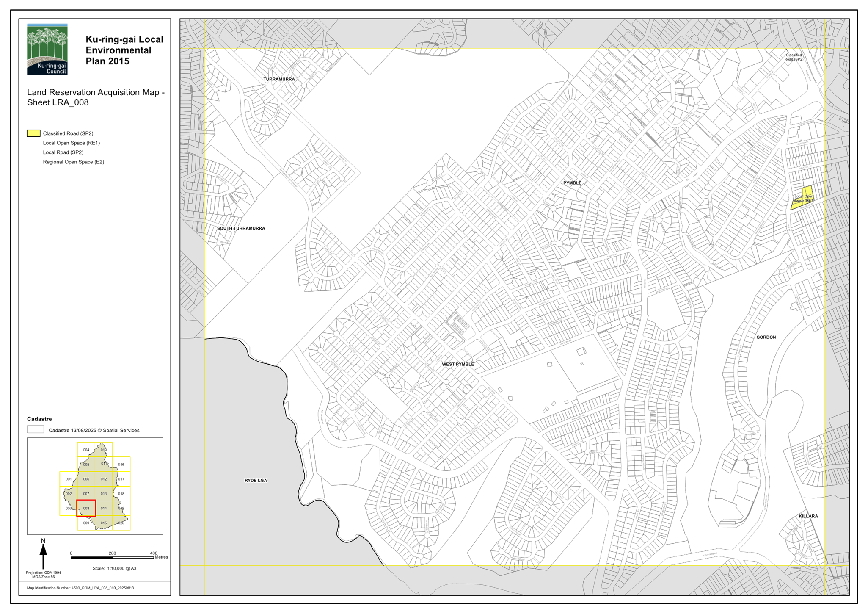Screen dimensions: 868x614
Task: Click the Regional Open Space (E2) legend label
Action: click(x=74, y=162)
